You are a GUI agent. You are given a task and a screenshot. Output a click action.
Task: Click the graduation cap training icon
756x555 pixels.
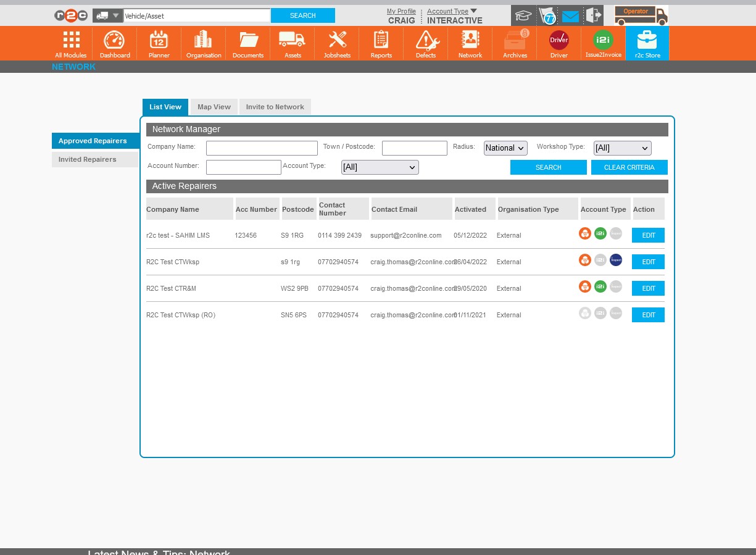coord(523,16)
